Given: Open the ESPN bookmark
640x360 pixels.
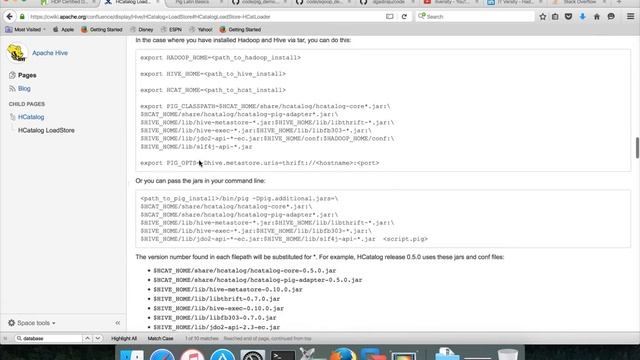Looking at the screenshot, I should [171, 29].
